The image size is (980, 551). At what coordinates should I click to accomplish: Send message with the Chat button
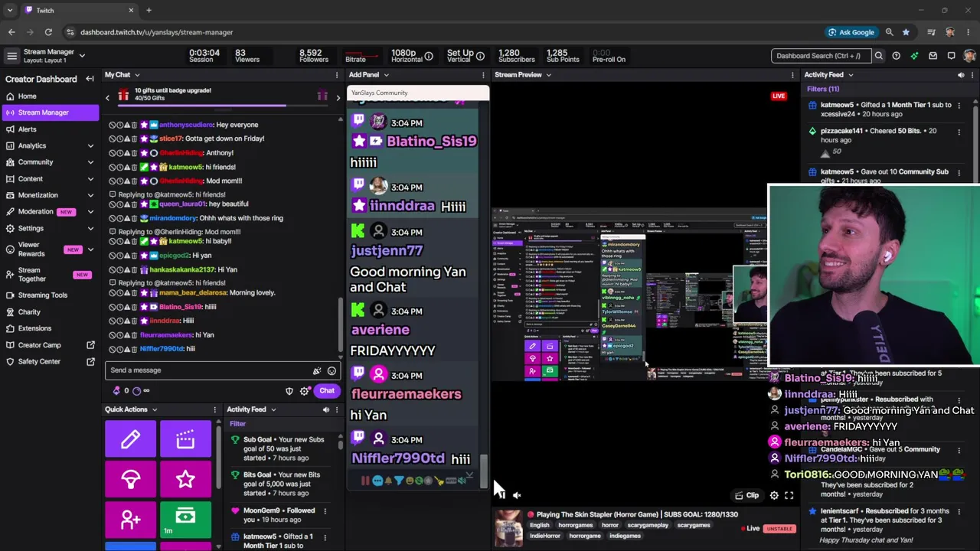[x=327, y=391]
